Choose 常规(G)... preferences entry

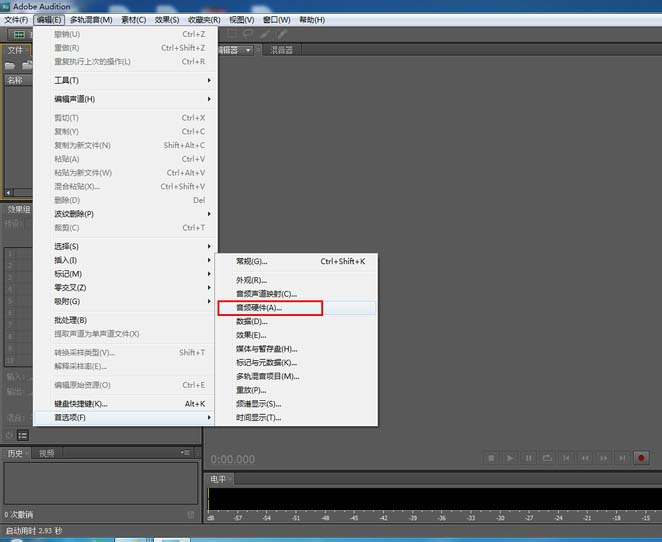tap(296, 261)
